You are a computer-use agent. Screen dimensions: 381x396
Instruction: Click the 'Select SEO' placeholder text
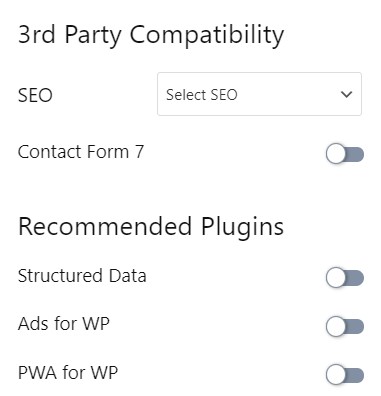click(x=202, y=95)
